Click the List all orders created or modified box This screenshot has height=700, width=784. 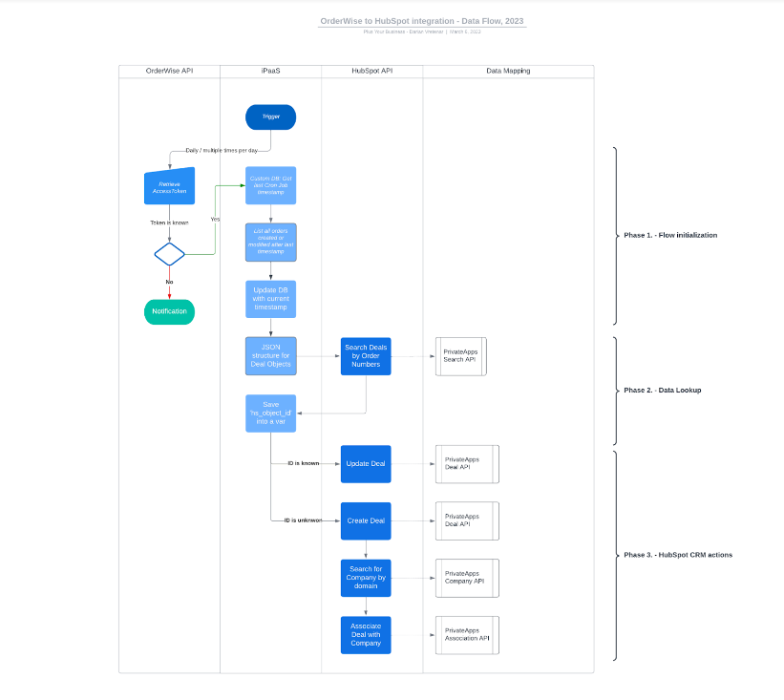point(270,242)
